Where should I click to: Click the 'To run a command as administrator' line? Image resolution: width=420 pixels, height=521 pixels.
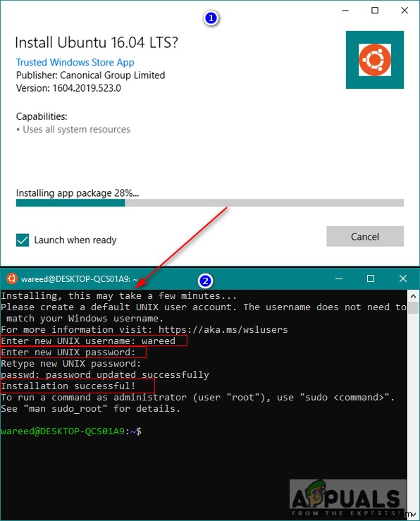point(197,398)
